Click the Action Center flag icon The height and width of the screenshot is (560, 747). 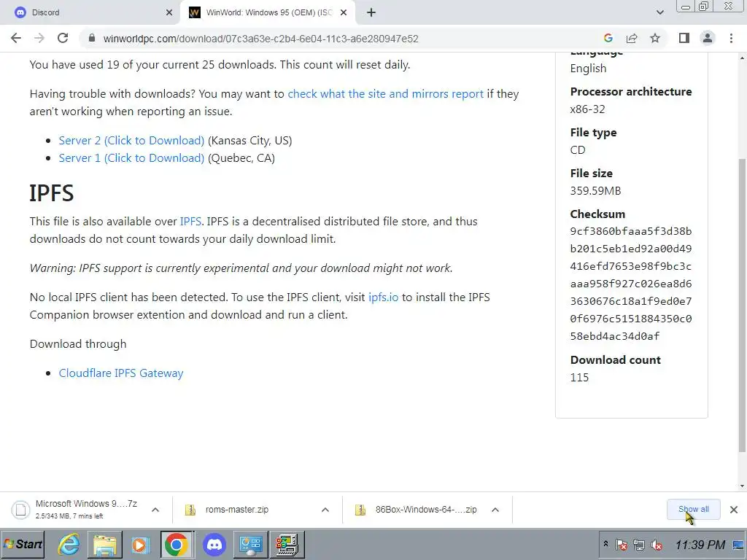tap(622, 544)
